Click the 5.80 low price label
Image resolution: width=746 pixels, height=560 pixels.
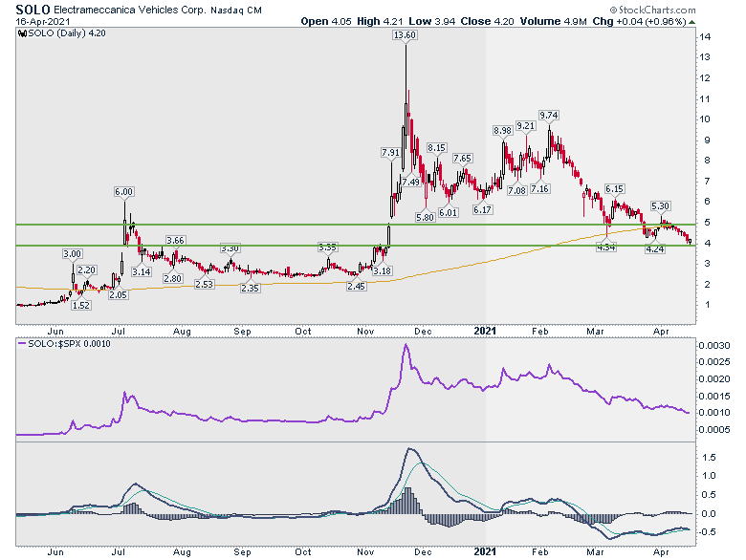pos(425,217)
